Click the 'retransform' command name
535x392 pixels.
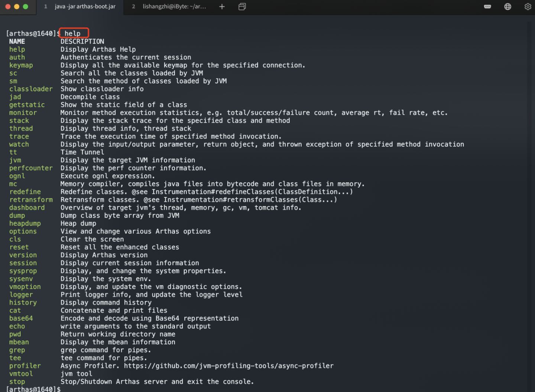[31, 200]
